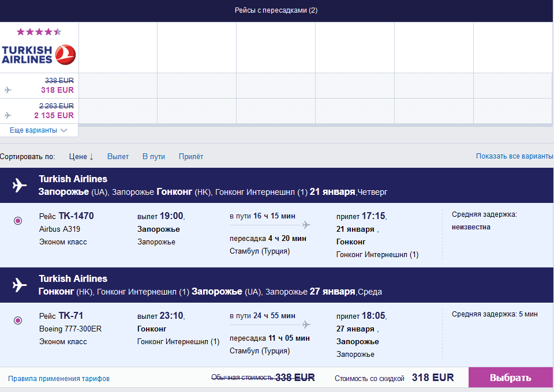
Task: Click the plane icon beside 2 135 EUR
Action: pos(8,115)
